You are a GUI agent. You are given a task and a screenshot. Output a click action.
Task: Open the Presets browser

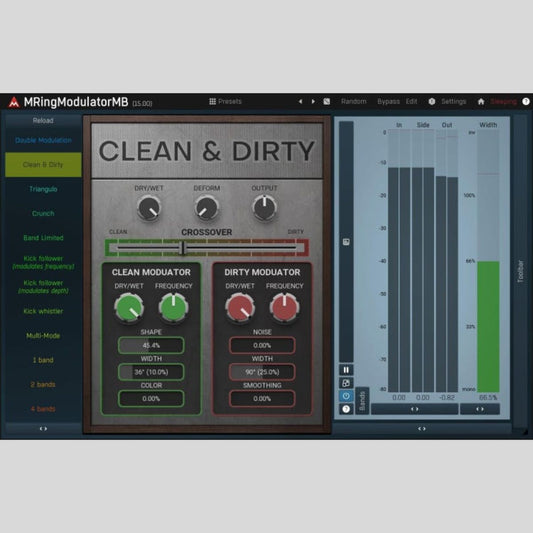point(225,101)
